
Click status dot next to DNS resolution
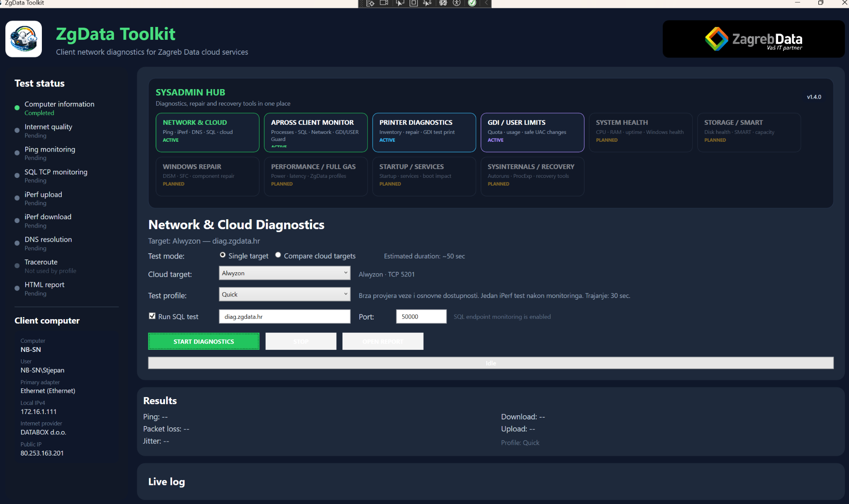pyautogui.click(x=17, y=243)
